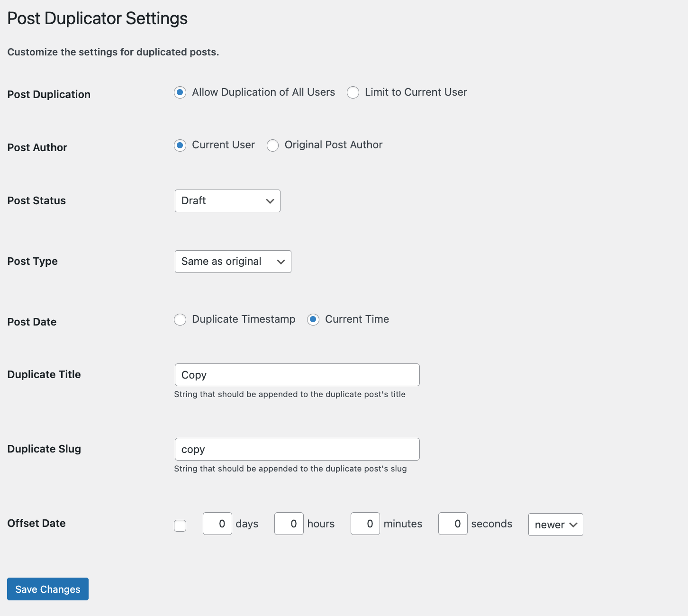
Task: Open the Post Type dropdown
Action: pyautogui.click(x=233, y=261)
